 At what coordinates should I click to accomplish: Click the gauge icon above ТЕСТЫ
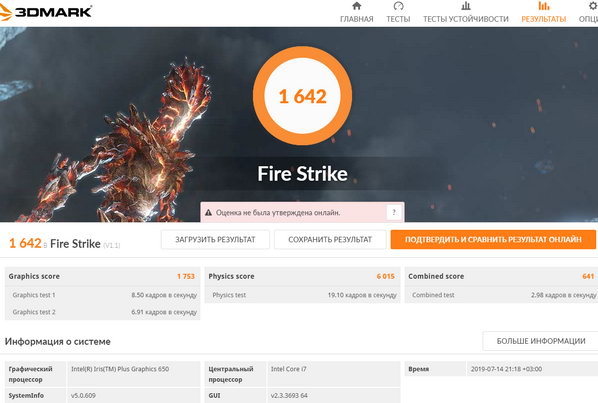[x=398, y=6]
